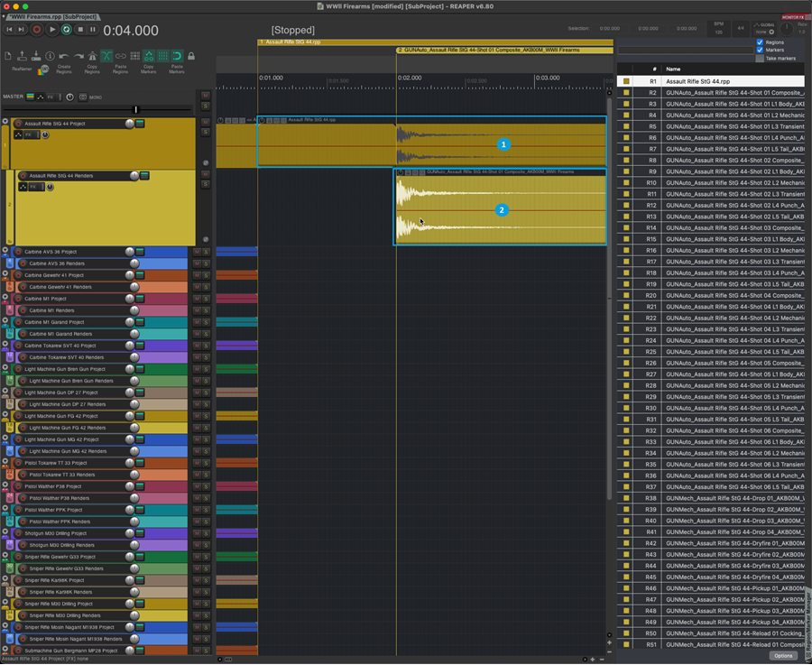The height and width of the screenshot is (665, 812).
Task: Click Copy Markers toolbar button
Action: (149, 69)
